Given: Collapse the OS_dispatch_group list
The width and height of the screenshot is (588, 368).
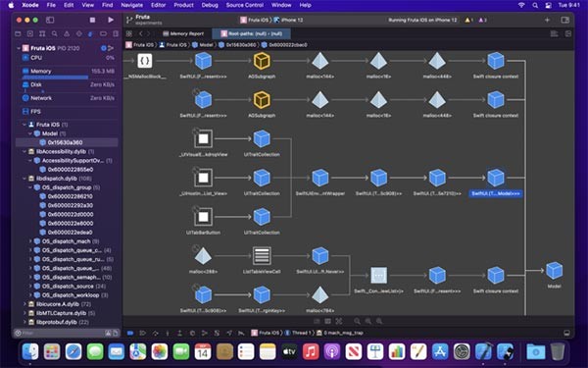Looking at the screenshot, I should click(30, 187).
